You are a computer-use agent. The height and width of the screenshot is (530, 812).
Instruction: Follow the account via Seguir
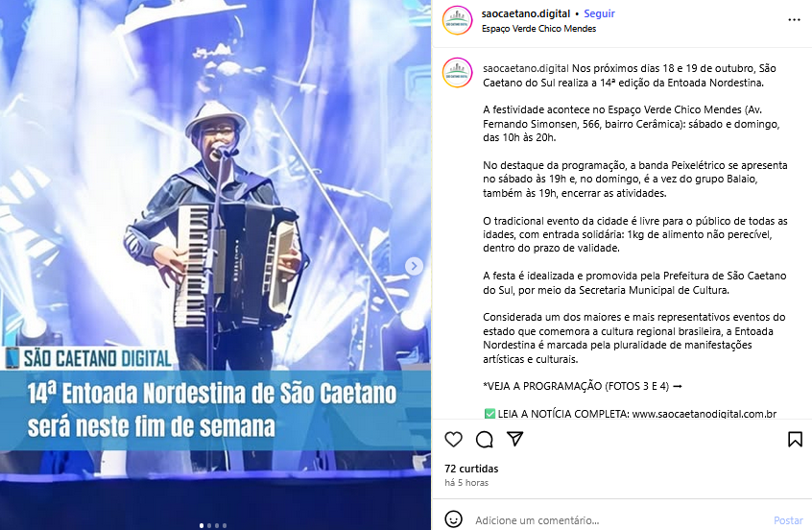[599, 14]
